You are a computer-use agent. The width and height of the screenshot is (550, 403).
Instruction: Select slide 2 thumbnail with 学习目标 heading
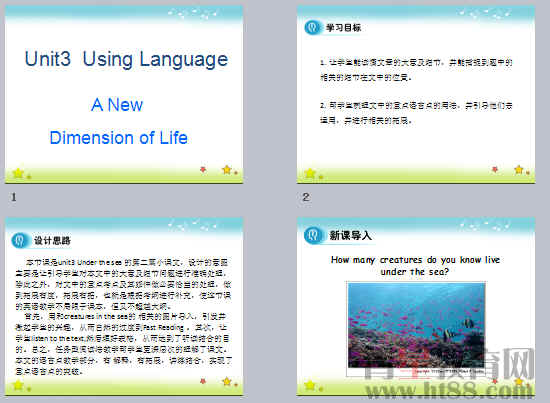click(416, 94)
